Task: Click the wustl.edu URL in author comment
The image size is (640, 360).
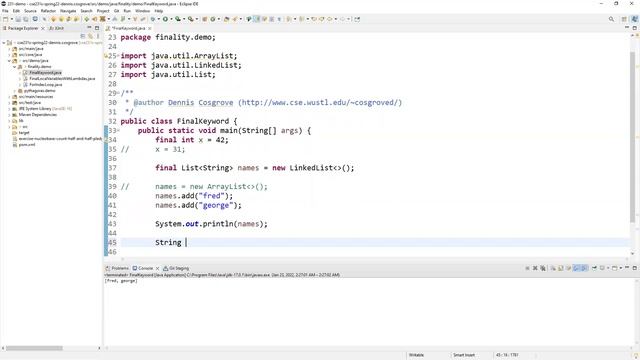Action: [320, 102]
